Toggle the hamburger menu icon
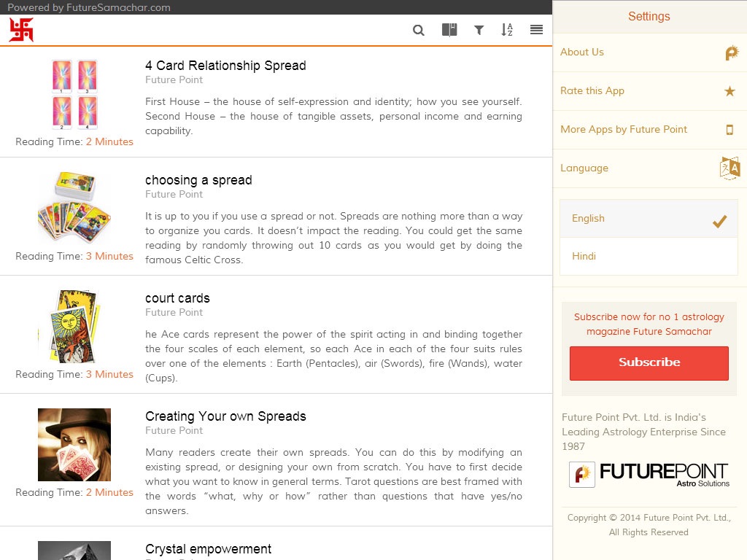Image resolution: width=747 pixels, height=560 pixels. 536,30
